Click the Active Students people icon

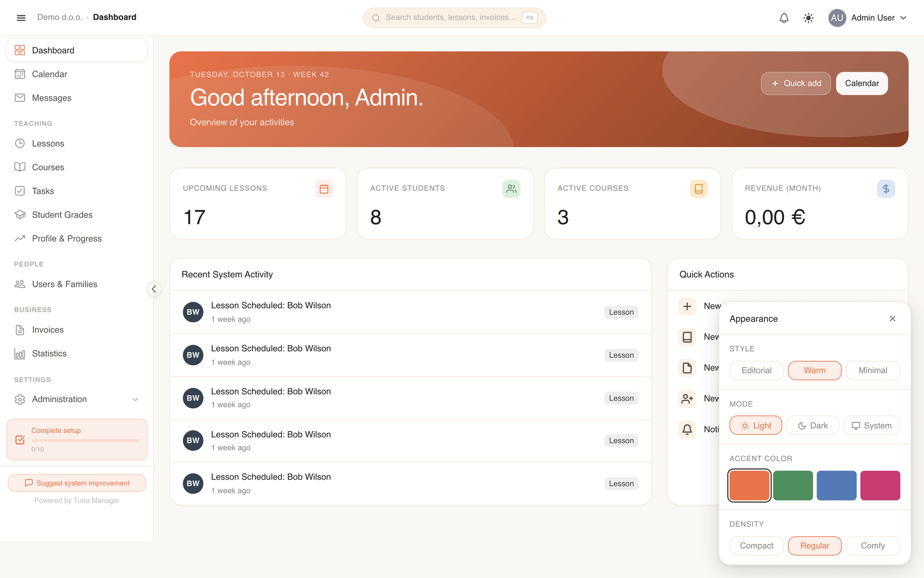(511, 189)
